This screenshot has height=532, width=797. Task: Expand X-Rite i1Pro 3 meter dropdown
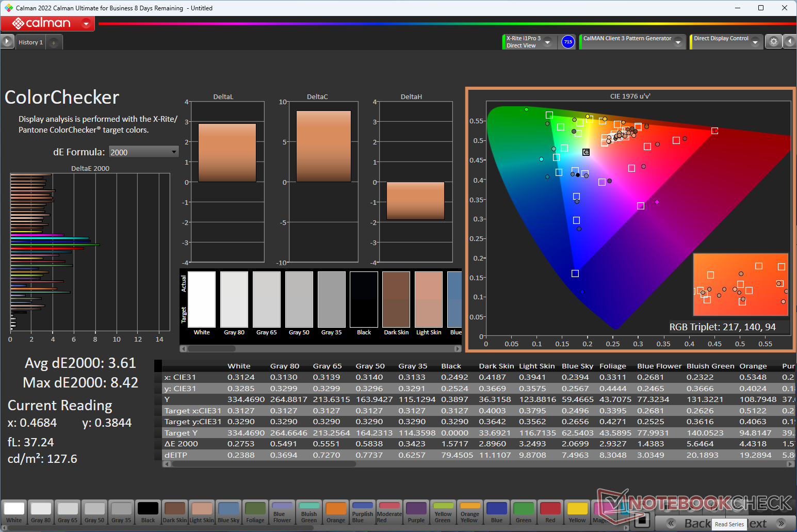[548, 42]
